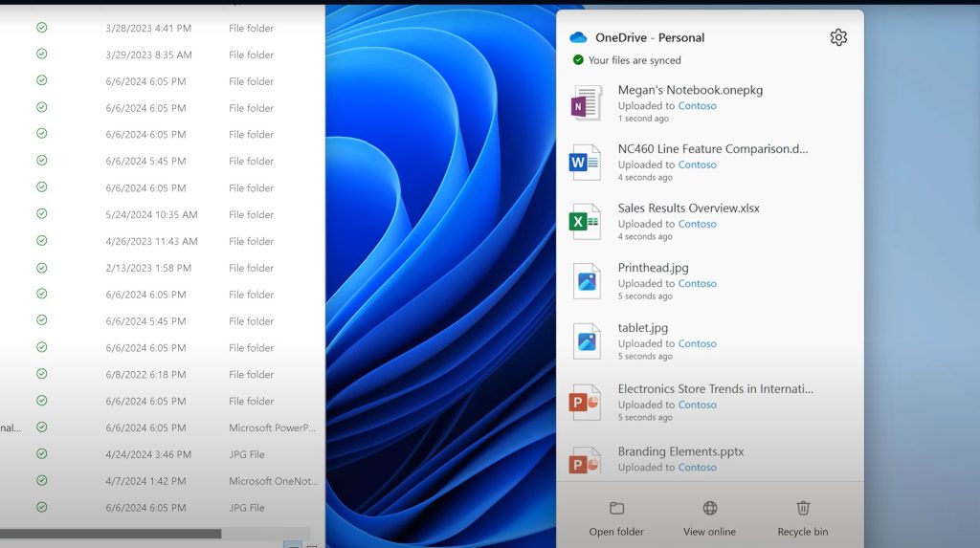Click PowerPoint icon for Electronics Store Trends
The image size is (980, 548).
pyautogui.click(x=585, y=402)
